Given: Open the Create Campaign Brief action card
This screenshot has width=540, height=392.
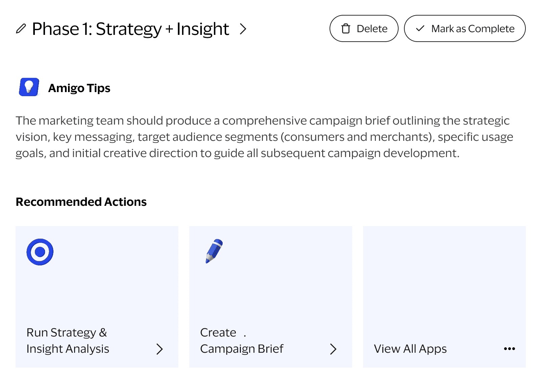Looking at the screenshot, I should (271, 297).
